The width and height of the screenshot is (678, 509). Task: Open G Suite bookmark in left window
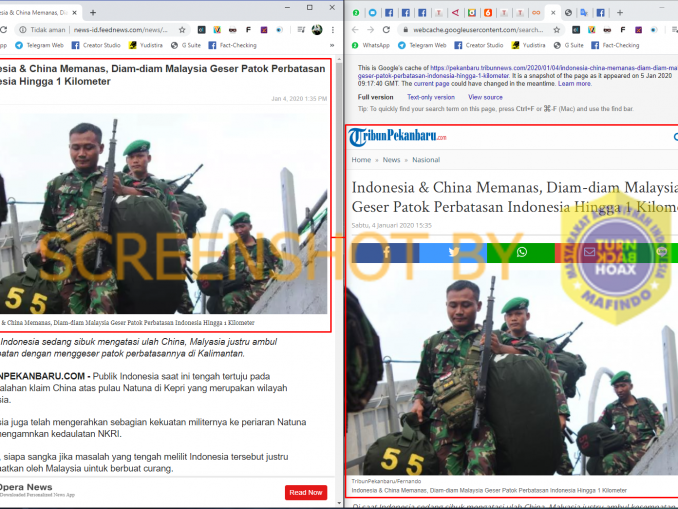pos(186,45)
